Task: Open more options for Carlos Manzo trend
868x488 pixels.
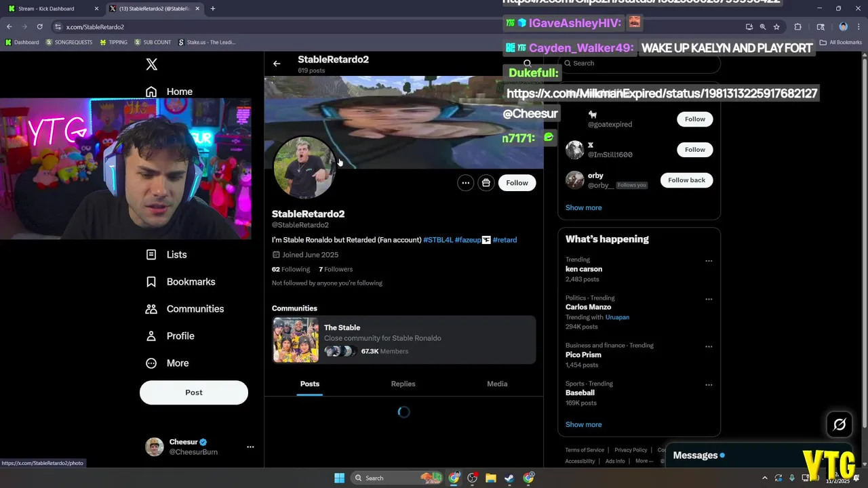Action: coord(709,299)
